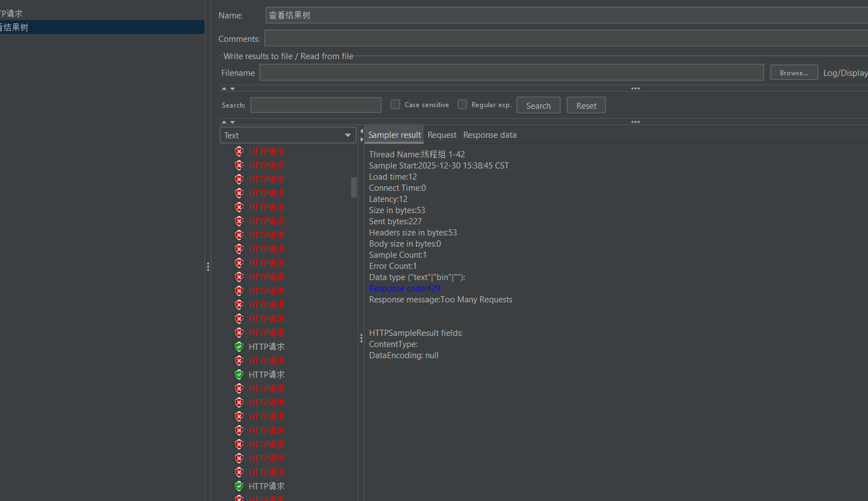Select the 结果树 node in the test plan tree
This screenshot has width=868, height=501.
102,27
